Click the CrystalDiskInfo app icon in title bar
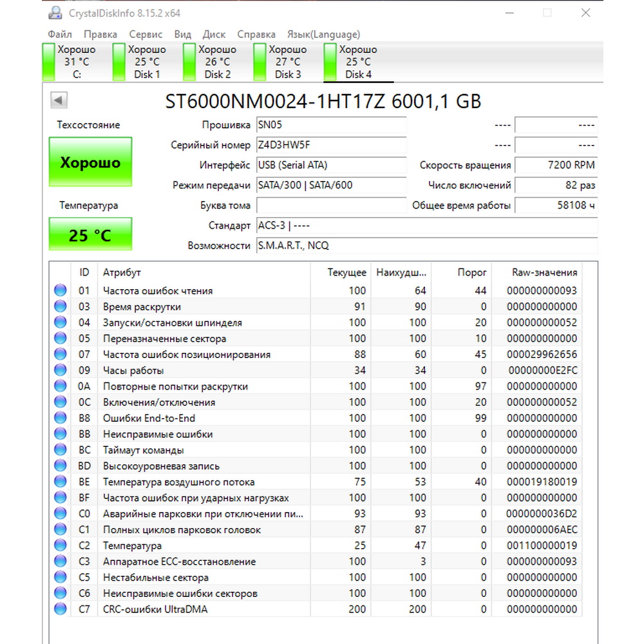This screenshot has width=644, height=644. (x=55, y=13)
